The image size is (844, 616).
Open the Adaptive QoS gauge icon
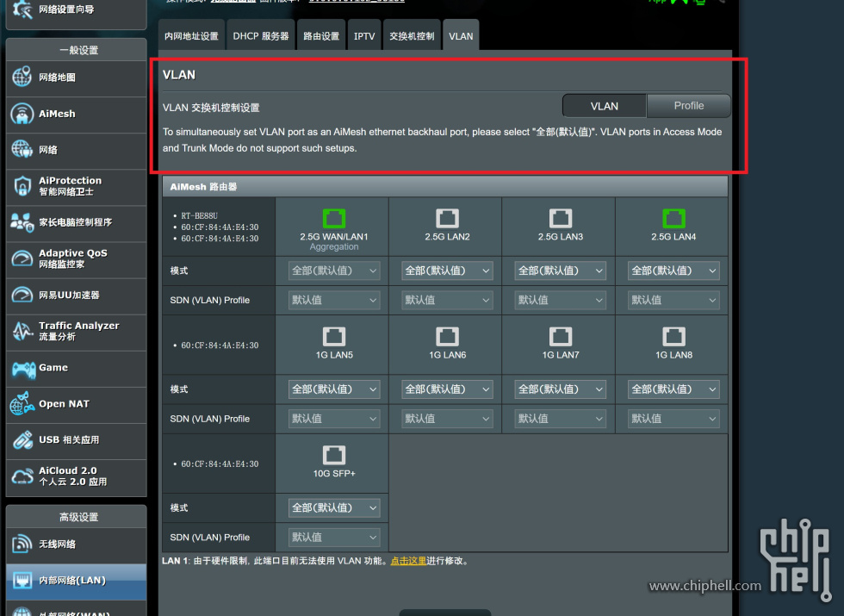[22, 258]
